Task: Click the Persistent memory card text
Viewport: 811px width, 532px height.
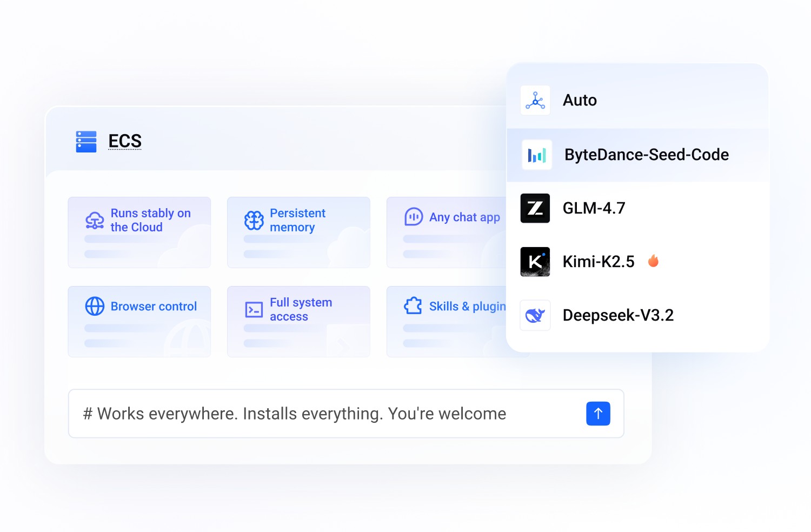Action: (297, 220)
